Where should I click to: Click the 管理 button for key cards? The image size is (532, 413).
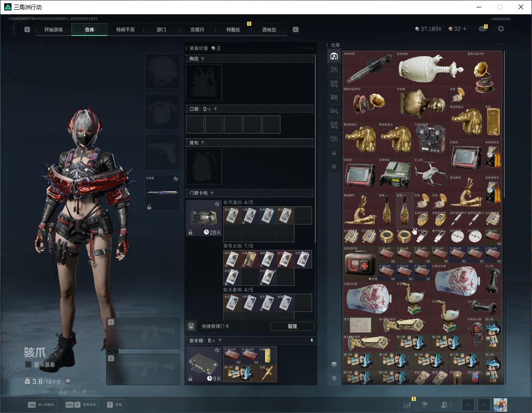click(x=292, y=326)
